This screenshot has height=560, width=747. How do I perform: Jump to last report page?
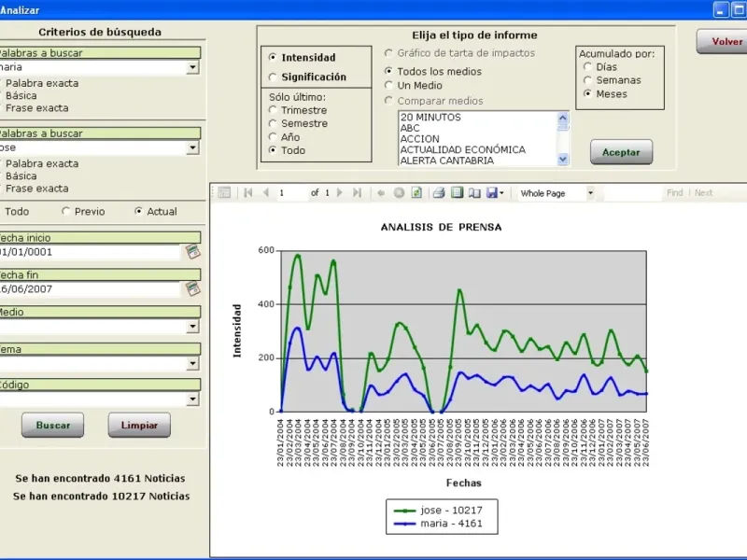[x=357, y=193]
